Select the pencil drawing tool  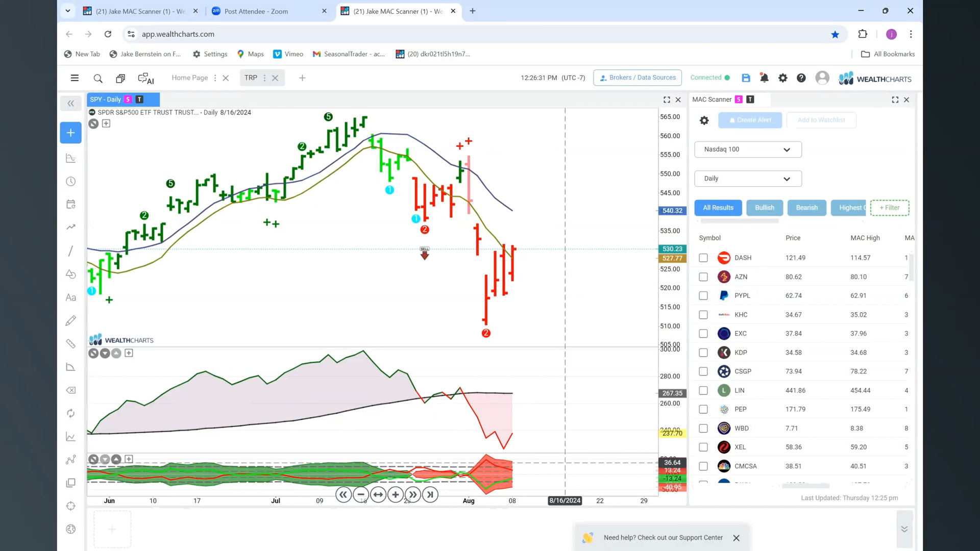click(71, 320)
